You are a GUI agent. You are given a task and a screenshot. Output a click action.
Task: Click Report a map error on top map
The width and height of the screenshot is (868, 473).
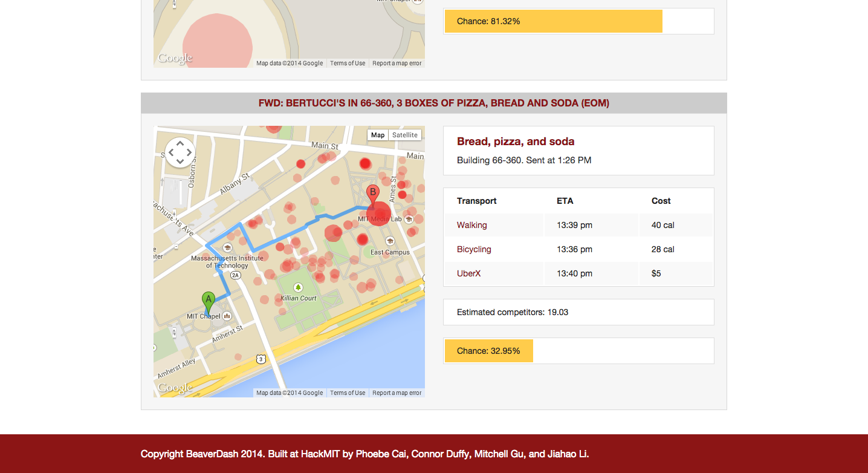click(397, 63)
